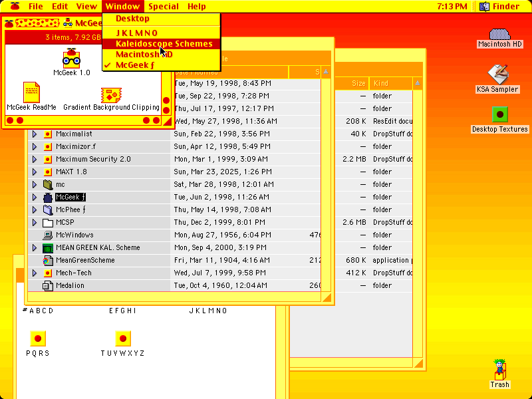
Task: Click the "2.6 MB" size cell
Action: tap(354, 223)
